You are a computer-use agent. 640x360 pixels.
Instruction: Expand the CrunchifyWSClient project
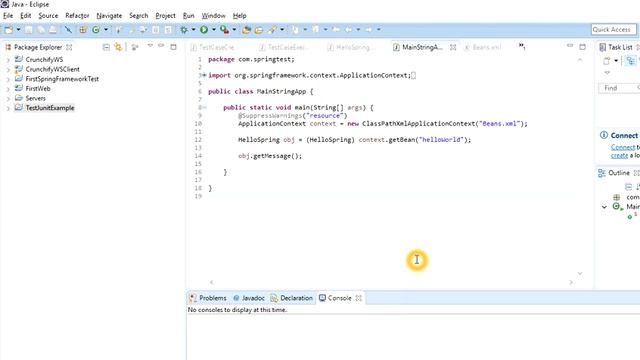[8, 69]
